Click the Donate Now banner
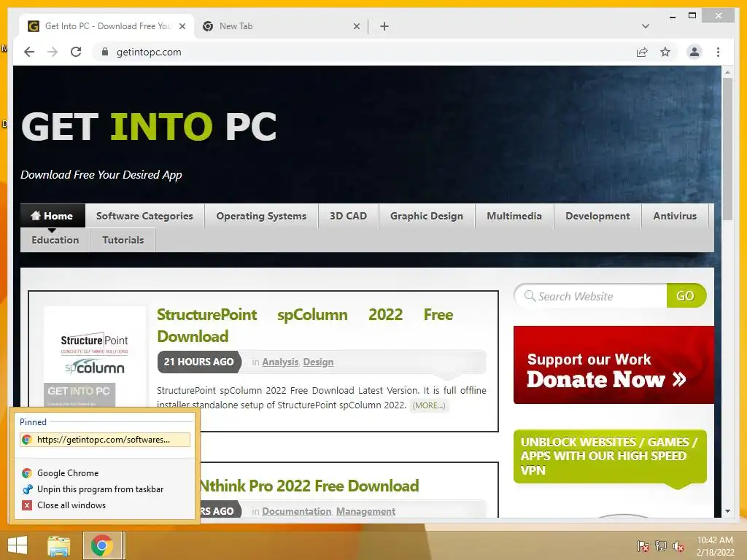This screenshot has height=560, width=747. (x=614, y=365)
